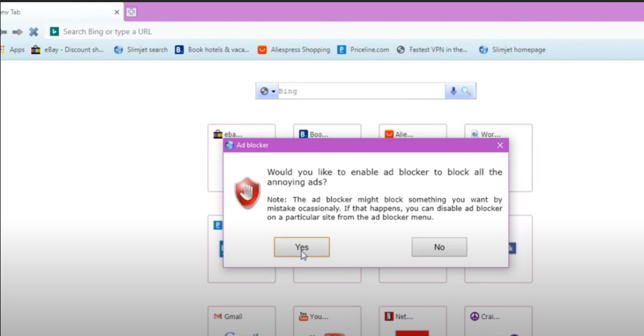Viewport: 644px width, 336px height.
Task: Click the Slimjet icon in dialog title
Action: 229,145
